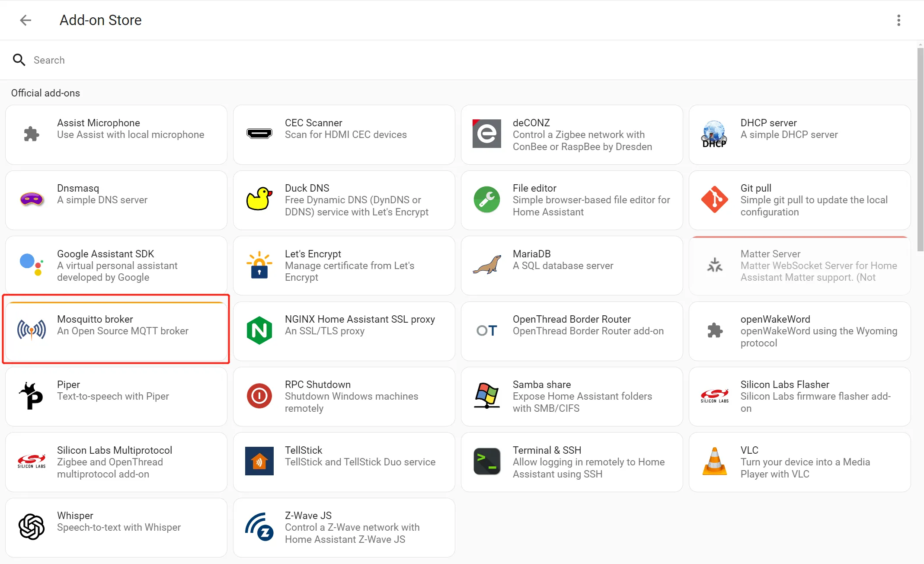Open NGINX Home Assistant SSL proxy title
Image resolution: width=924 pixels, height=564 pixels.
(x=360, y=319)
